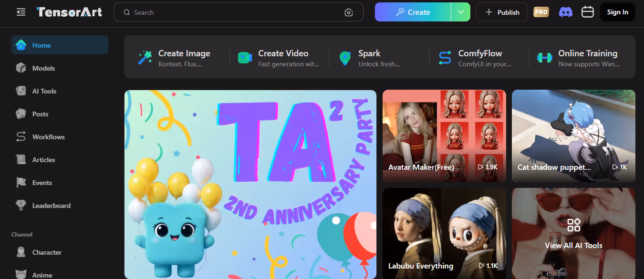The image size is (644, 279).
Task: Navigate to the Models section
Action: click(x=43, y=68)
